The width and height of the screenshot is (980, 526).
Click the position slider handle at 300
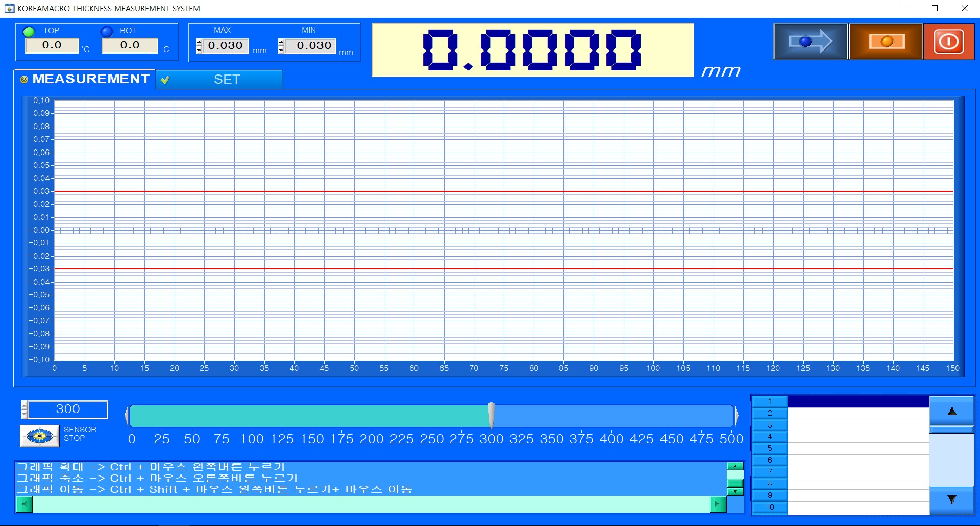491,415
